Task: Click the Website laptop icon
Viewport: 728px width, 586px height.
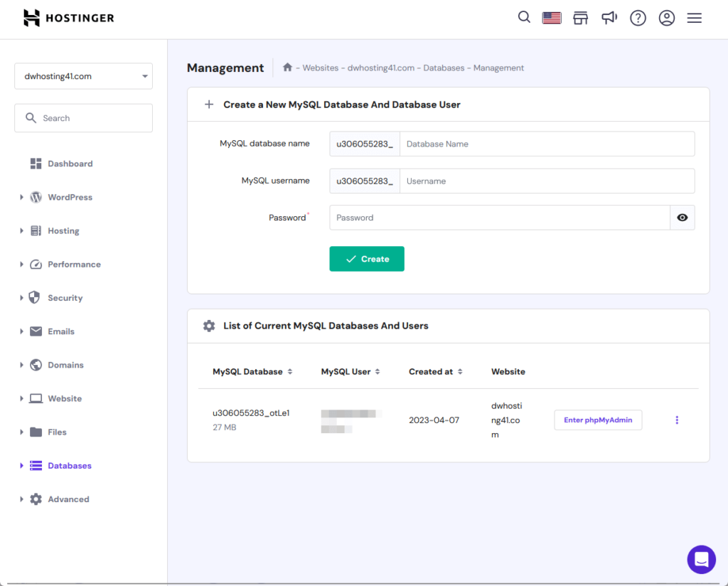Action: point(36,398)
